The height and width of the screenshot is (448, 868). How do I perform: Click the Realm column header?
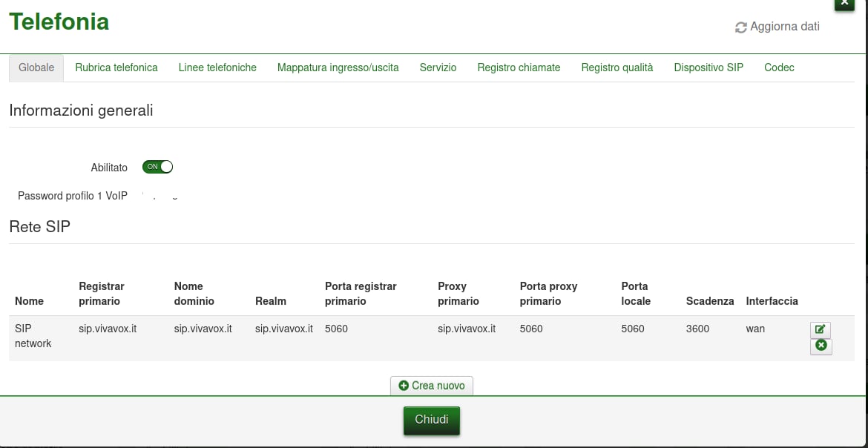tap(271, 301)
